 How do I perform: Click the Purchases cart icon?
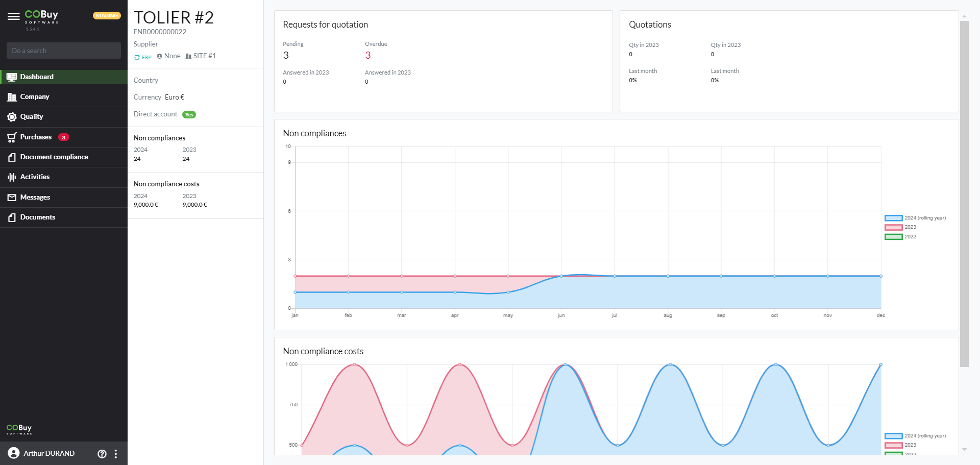(x=12, y=137)
